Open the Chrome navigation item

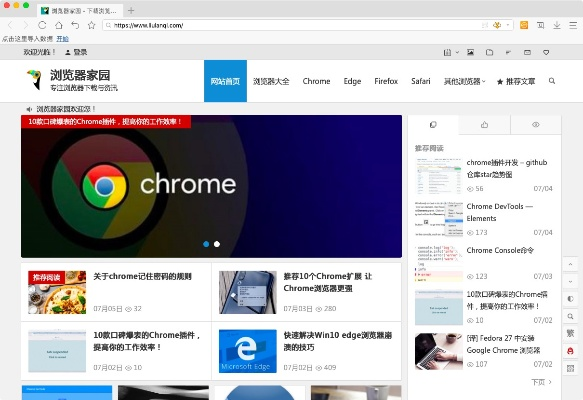coord(316,81)
